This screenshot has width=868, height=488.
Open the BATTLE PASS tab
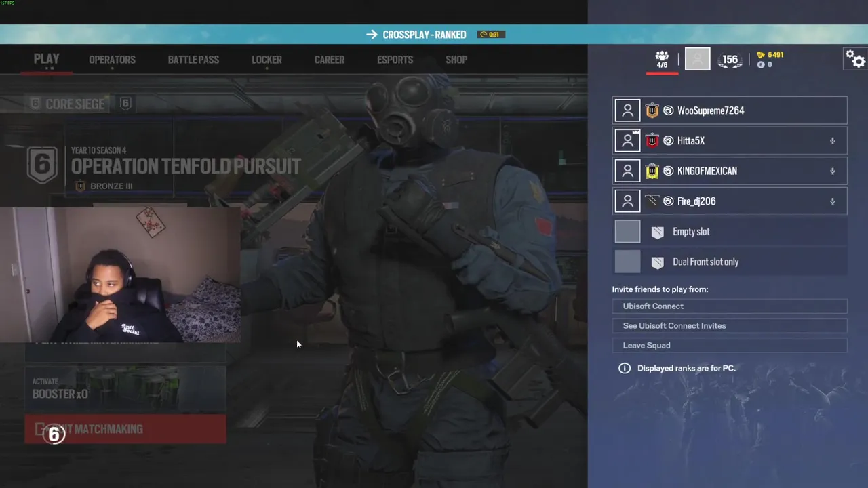pyautogui.click(x=193, y=60)
